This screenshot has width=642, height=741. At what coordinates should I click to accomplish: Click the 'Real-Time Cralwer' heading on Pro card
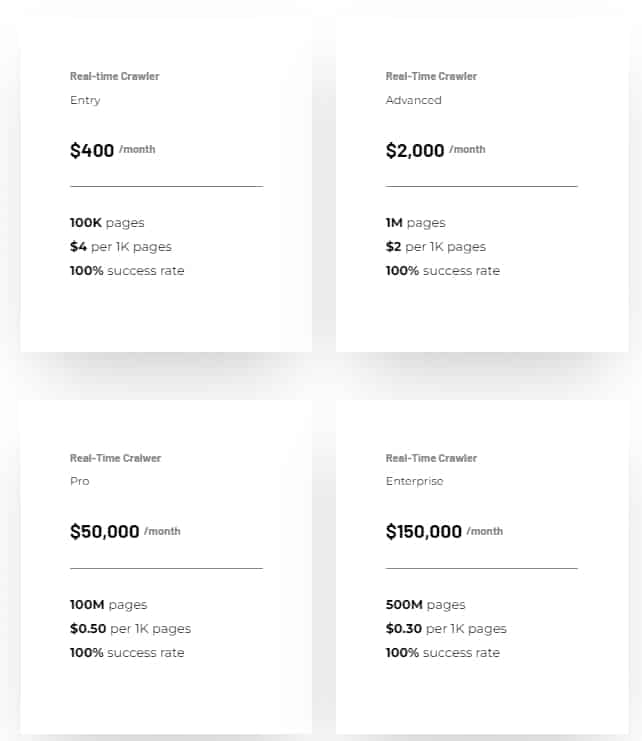115,458
